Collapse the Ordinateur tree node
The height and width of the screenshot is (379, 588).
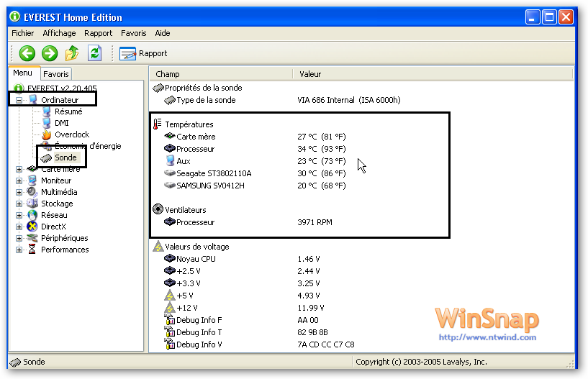pos(19,100)
